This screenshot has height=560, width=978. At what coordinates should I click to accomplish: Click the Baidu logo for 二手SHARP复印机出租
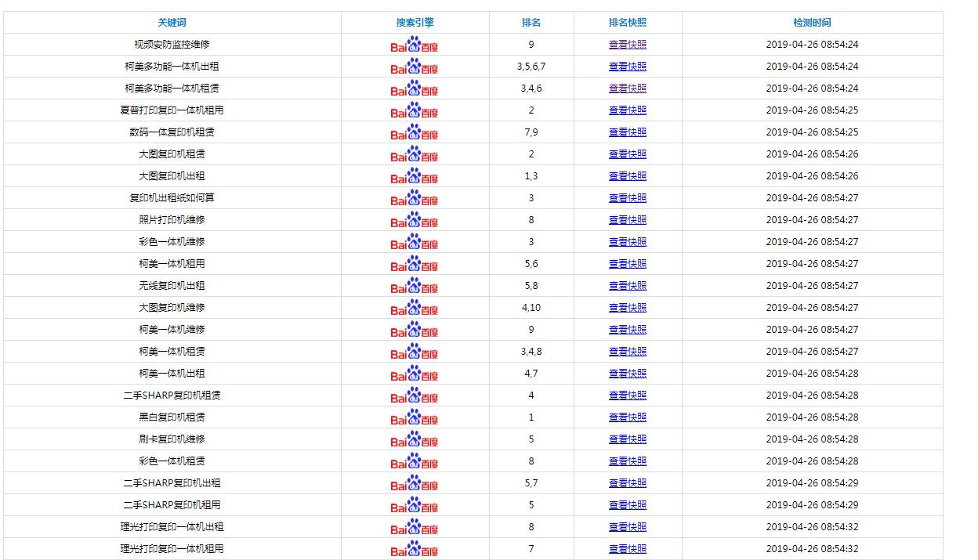[x=415, y=484]
